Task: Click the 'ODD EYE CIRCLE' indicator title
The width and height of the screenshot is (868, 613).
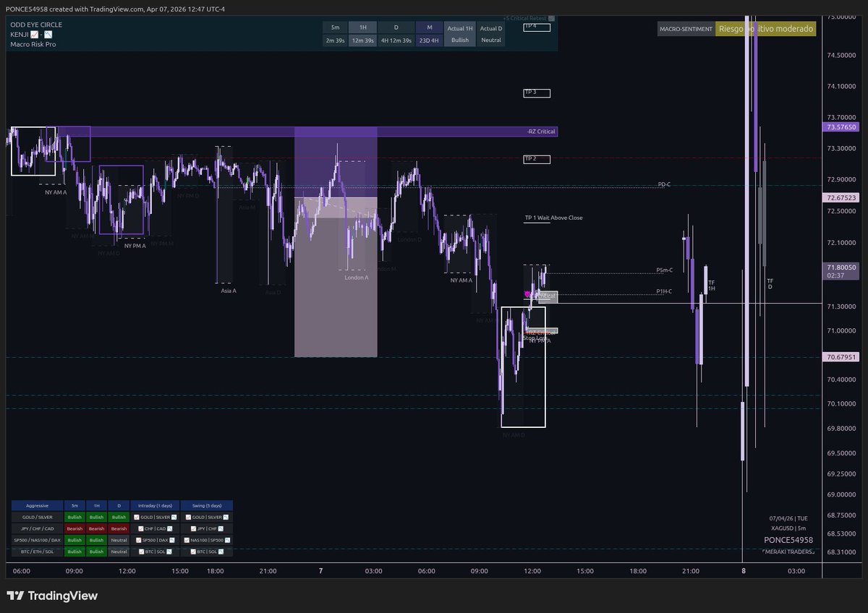Action: tap(36, 25)
